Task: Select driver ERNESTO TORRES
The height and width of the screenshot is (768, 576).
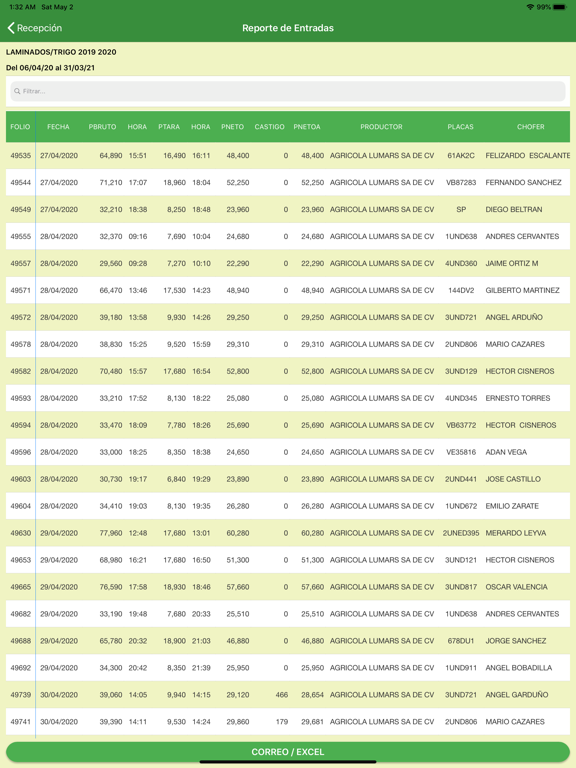Action: point(518,398)
